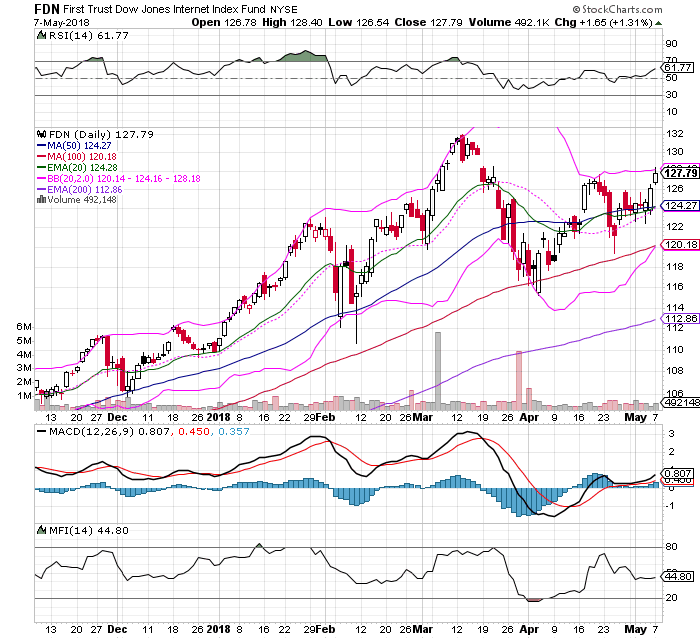Click the FDN candlestick legend icon
This screenshot has width=700, height=639.
42,134
